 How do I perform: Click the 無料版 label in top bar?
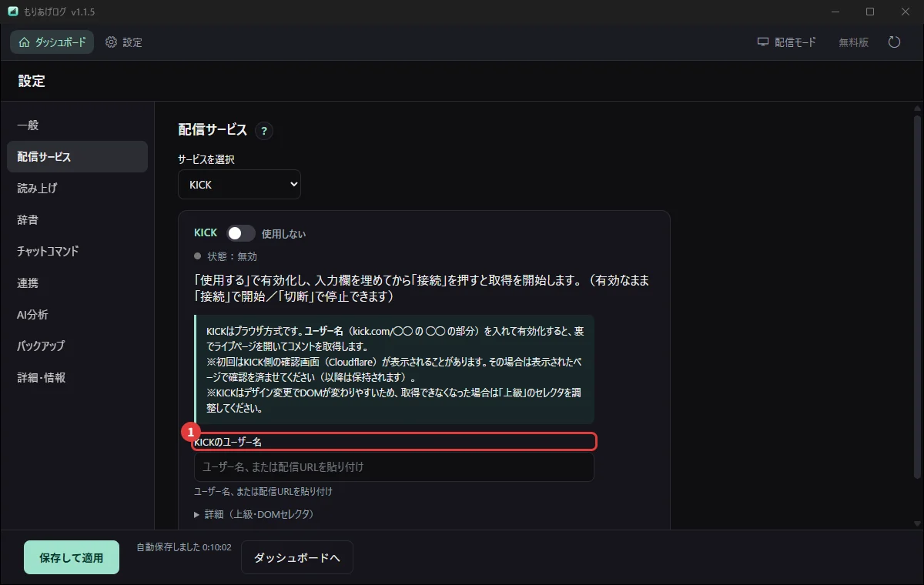(x=853, y=42)
